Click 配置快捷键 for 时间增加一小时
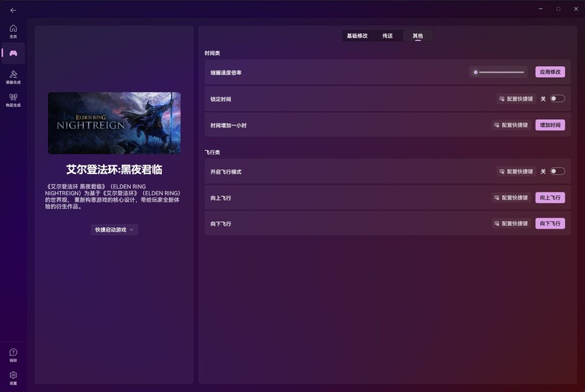 [510, 125]
